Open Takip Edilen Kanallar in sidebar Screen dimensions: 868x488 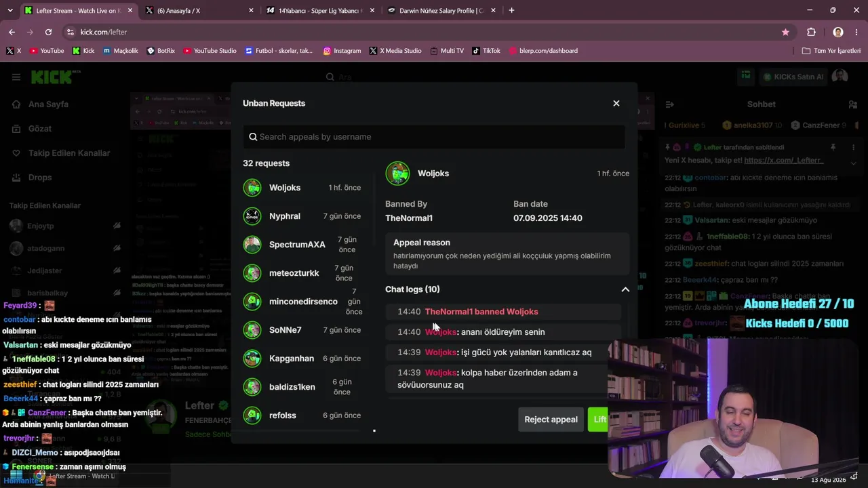[x=69, y=153]
